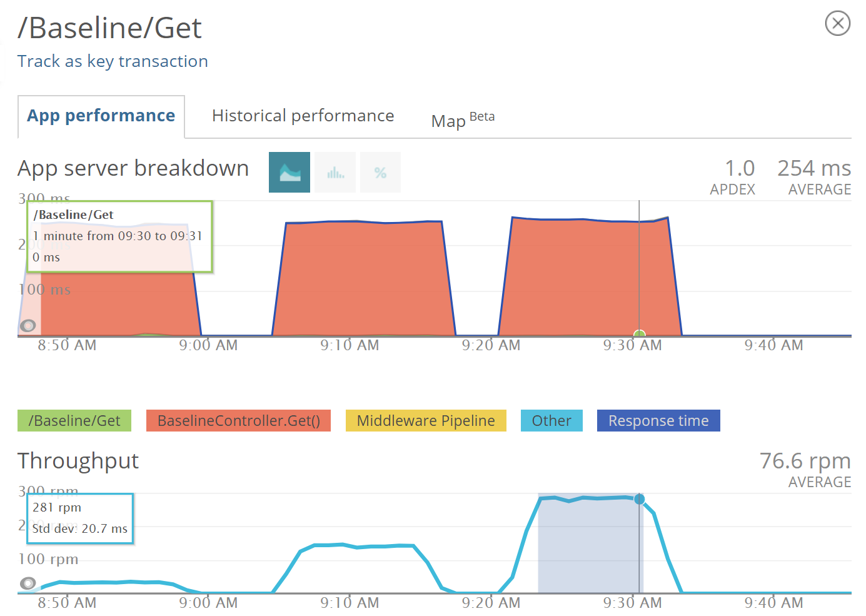Click the eye icon in breakdown chart

(x=28, y=325)
